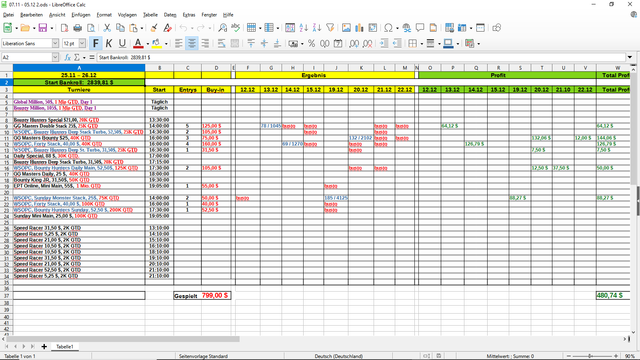Toggle underline formatting U button
The image size is (640, 360).
(122, 43)
